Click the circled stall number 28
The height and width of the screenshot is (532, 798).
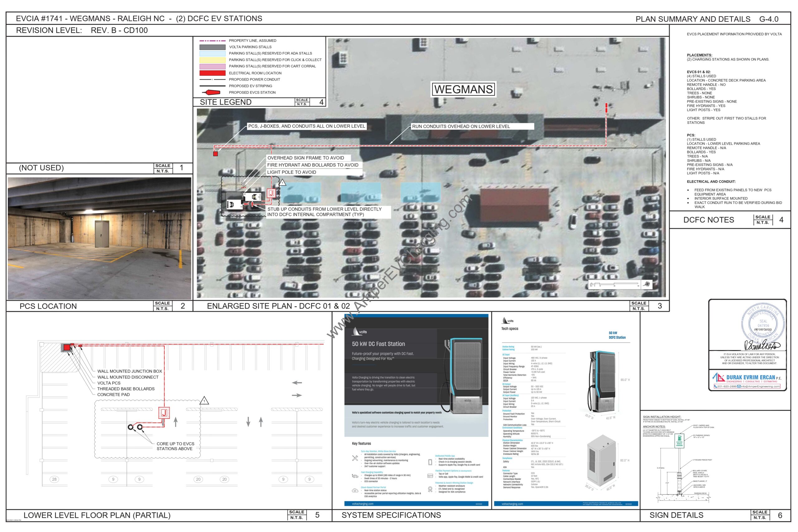pos(54,479)
